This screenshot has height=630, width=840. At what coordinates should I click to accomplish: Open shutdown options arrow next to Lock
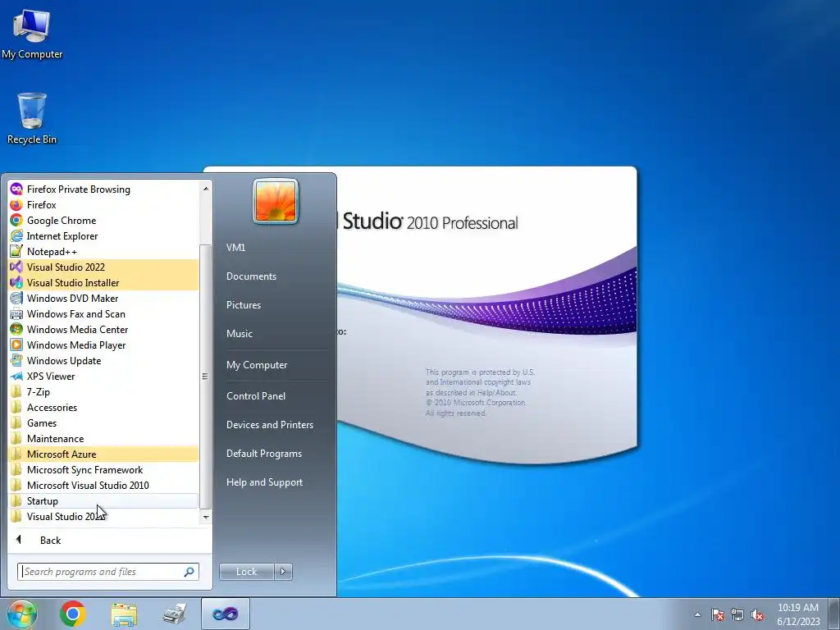tap(283, 572)
